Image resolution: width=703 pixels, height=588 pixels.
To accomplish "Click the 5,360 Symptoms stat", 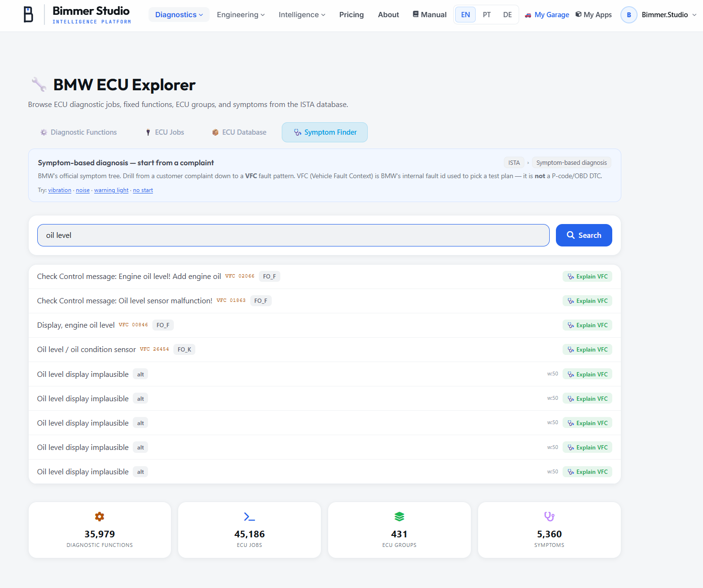I will tap(549, 530).
